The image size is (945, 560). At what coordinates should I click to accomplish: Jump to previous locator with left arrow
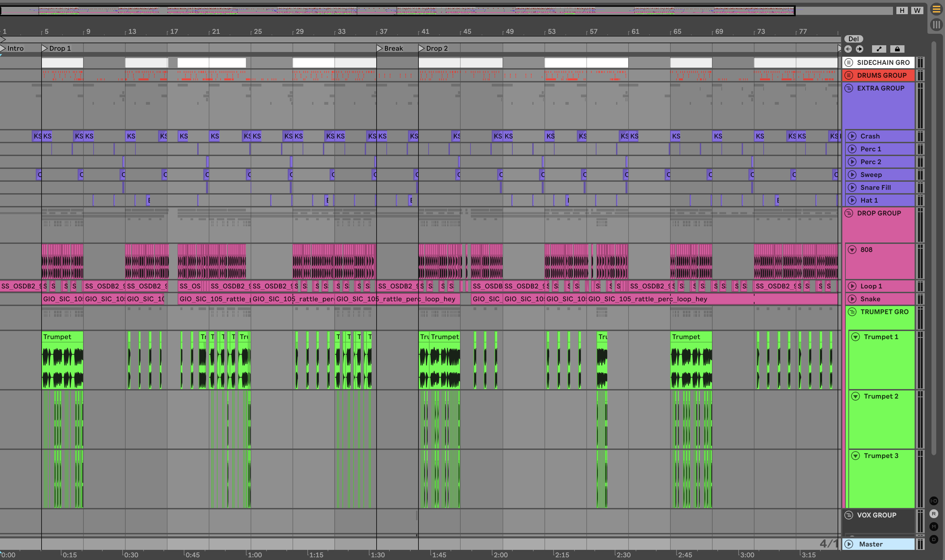(848, 49)
